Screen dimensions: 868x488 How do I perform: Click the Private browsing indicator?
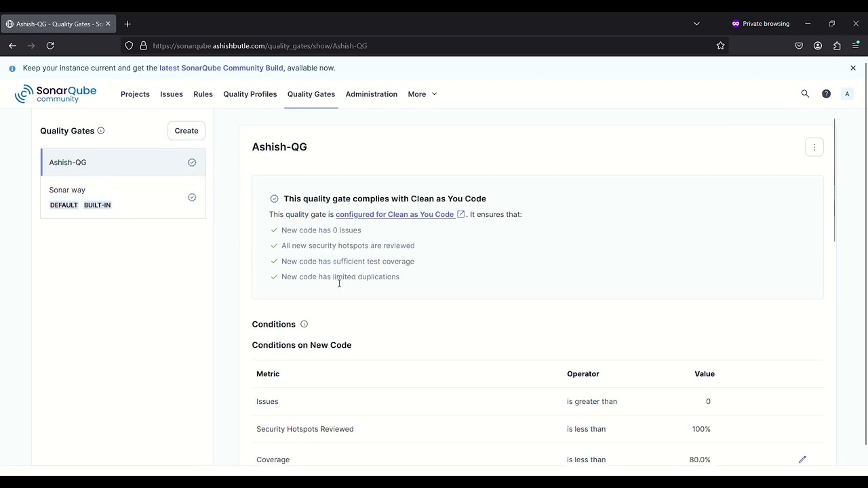pos(760,24)
